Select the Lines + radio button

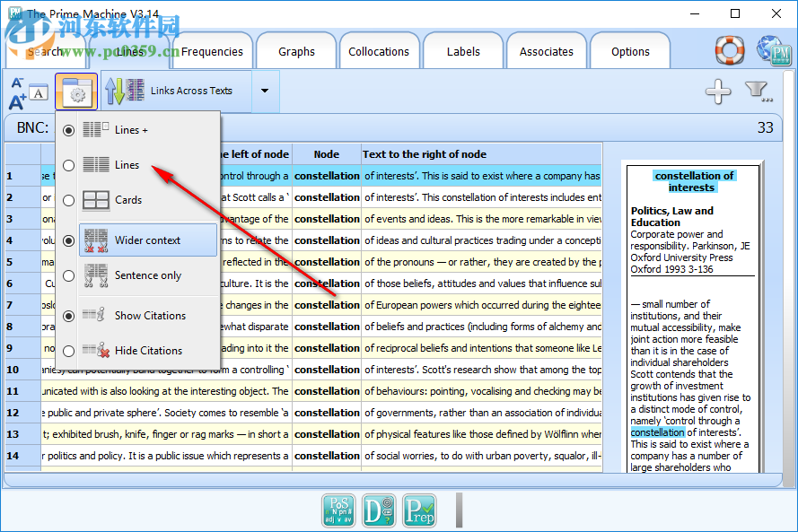[69, 131]
